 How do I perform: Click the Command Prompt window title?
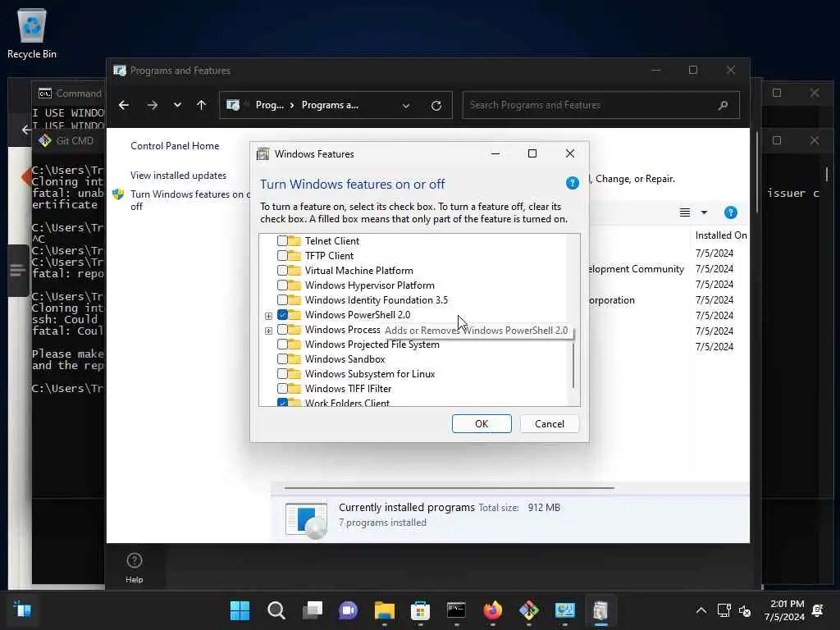(78, 94)
